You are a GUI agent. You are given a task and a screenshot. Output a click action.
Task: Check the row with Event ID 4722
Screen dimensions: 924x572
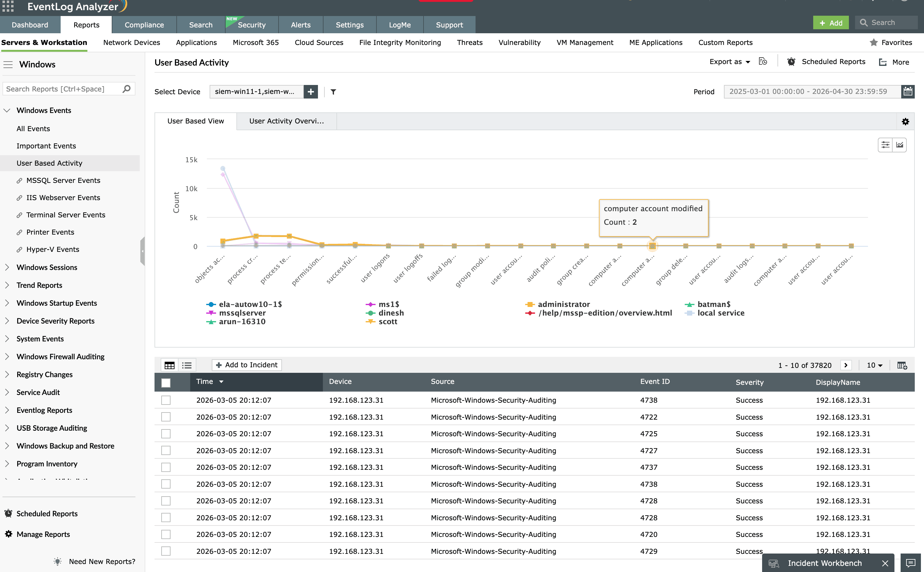(x=166, y=417)
